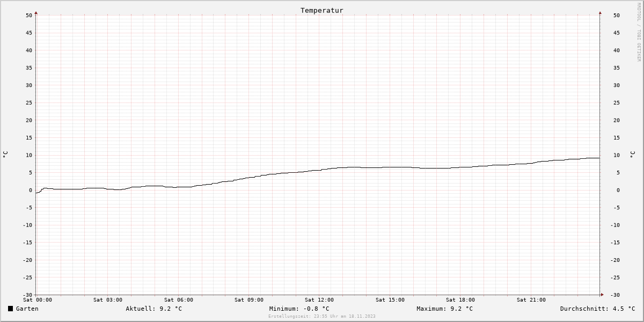Screen dimensions: 644x322
Task: Click the left y-axis "20" label
Action: [30, 120]
